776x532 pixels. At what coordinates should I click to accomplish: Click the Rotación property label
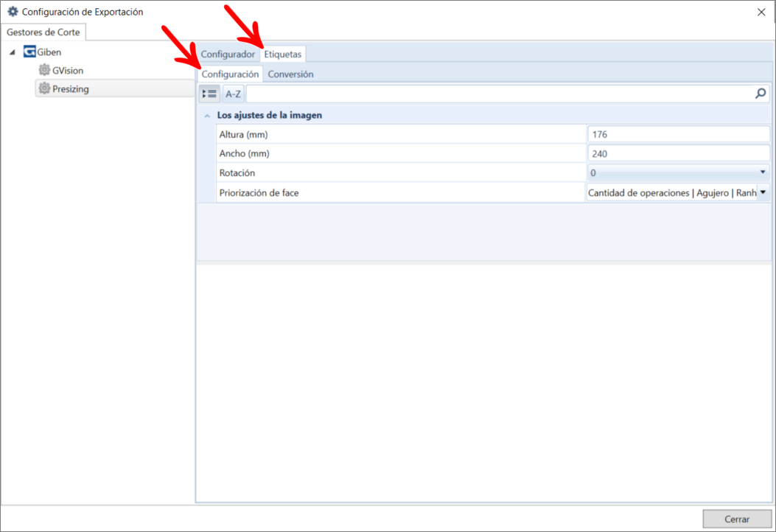click(237, 172)
